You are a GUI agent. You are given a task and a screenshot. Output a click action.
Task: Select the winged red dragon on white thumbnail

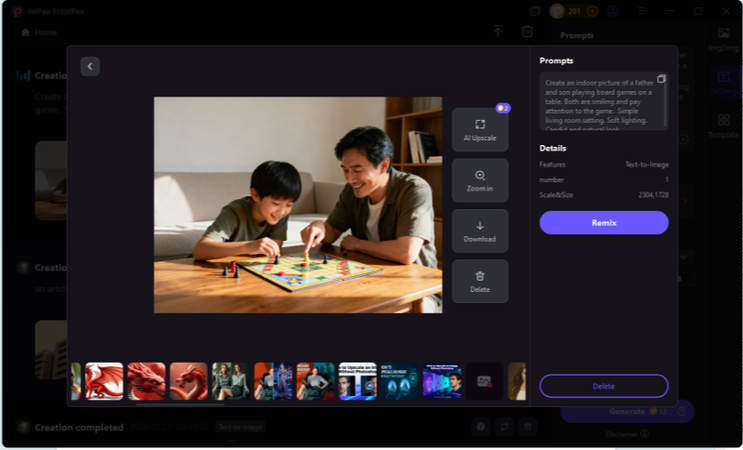[x=104, y=381]
